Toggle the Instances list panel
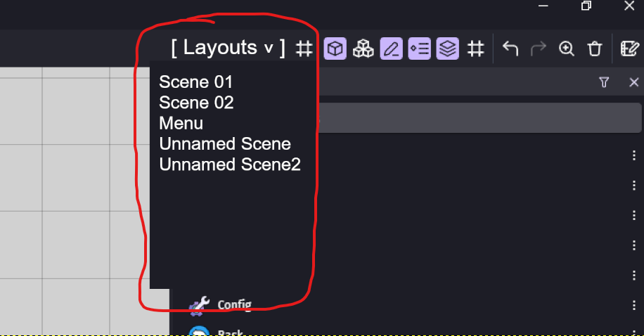The image size is (644, 336). (419, 49)
